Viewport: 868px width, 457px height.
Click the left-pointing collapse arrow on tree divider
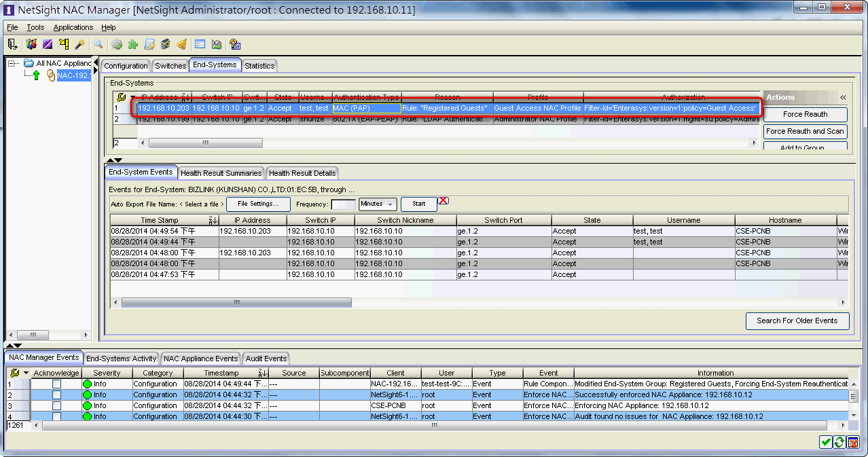(x=96, y=62)
